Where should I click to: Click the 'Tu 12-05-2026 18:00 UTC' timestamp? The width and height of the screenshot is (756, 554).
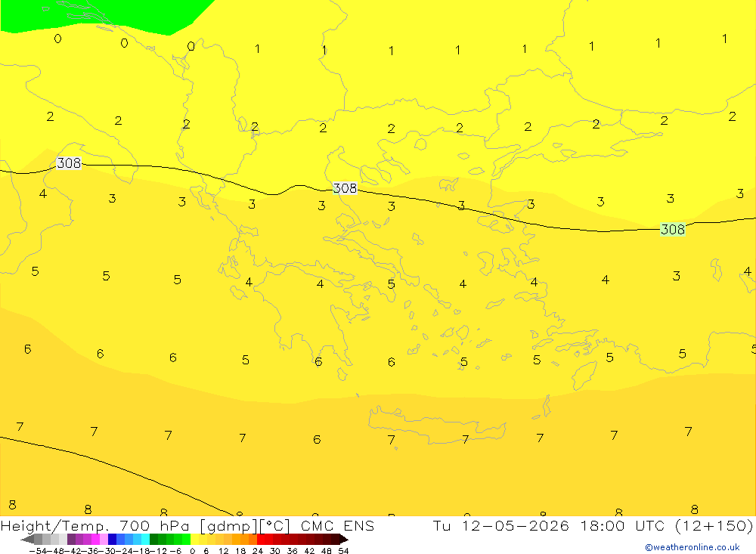coord(549,526)
